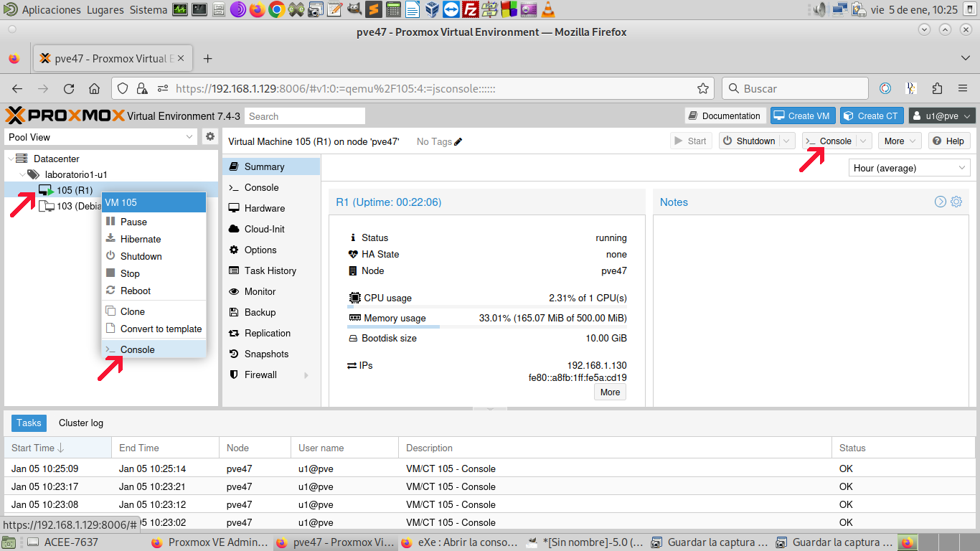Click the pencil icon next to No Tags
This screenshot has height=551, width=980.
click(x=458, y=141)
